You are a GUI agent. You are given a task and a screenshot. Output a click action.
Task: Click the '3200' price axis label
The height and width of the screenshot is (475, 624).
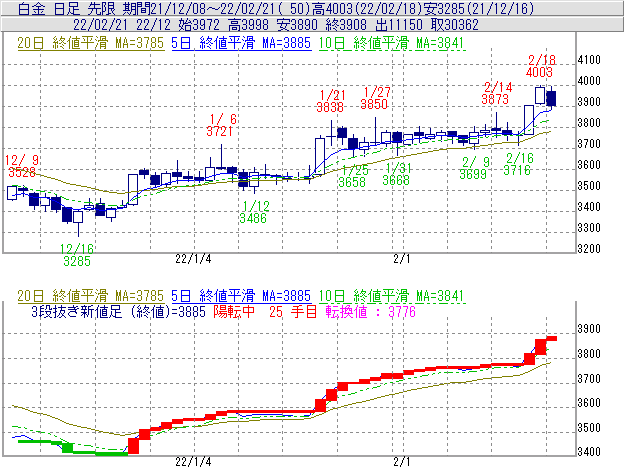tap(589, 249)
